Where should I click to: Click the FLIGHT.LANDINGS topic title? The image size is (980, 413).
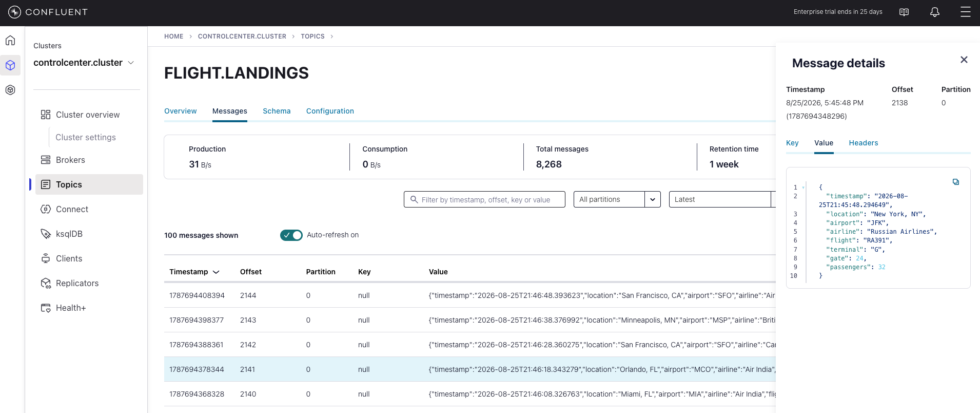[237, 73]
